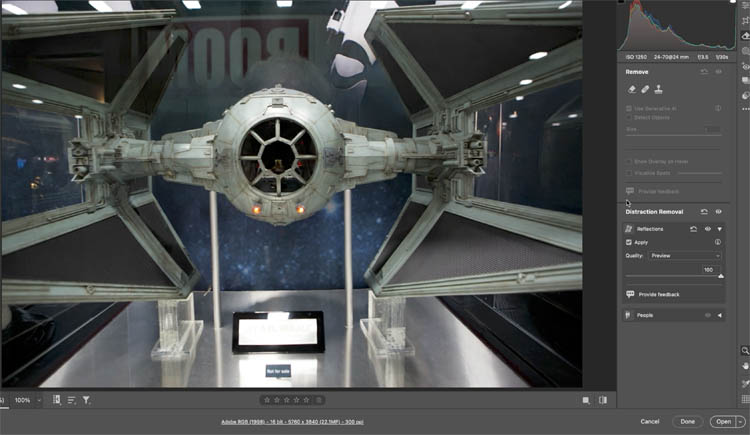Expand the People section triangle
The image size is (750, 435).
tap(719, 315)
